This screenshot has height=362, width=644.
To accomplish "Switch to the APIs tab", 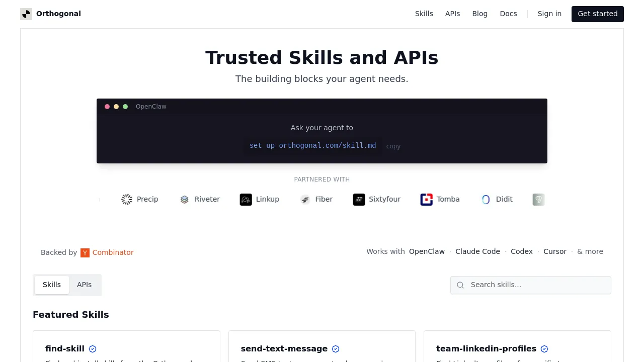I will [x=85, y=285].
